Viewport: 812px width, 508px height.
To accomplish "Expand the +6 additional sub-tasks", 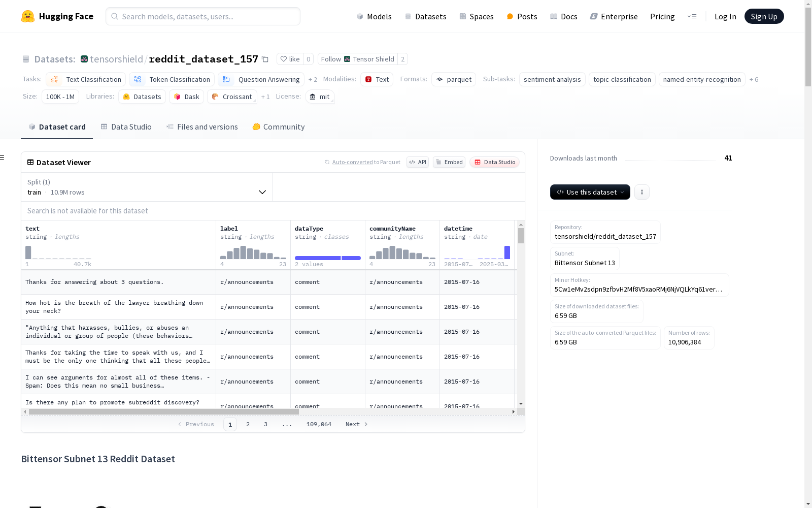I will click(x=754, y=79).
